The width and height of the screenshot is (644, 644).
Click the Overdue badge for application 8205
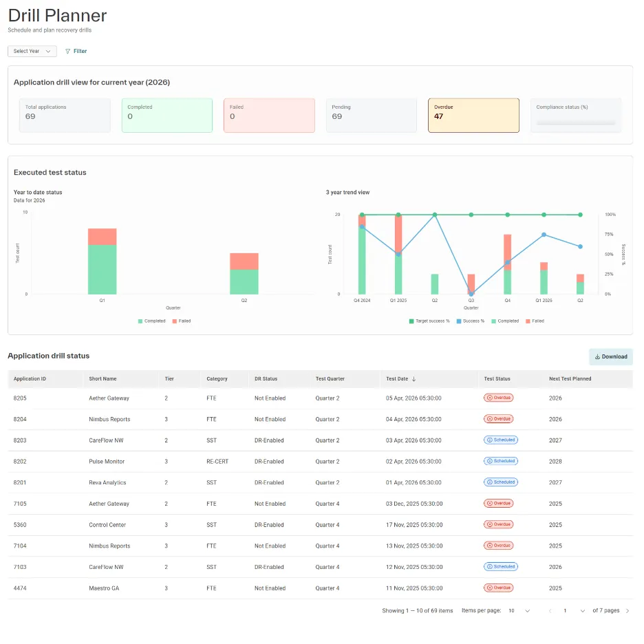click(x=499, y=398)
